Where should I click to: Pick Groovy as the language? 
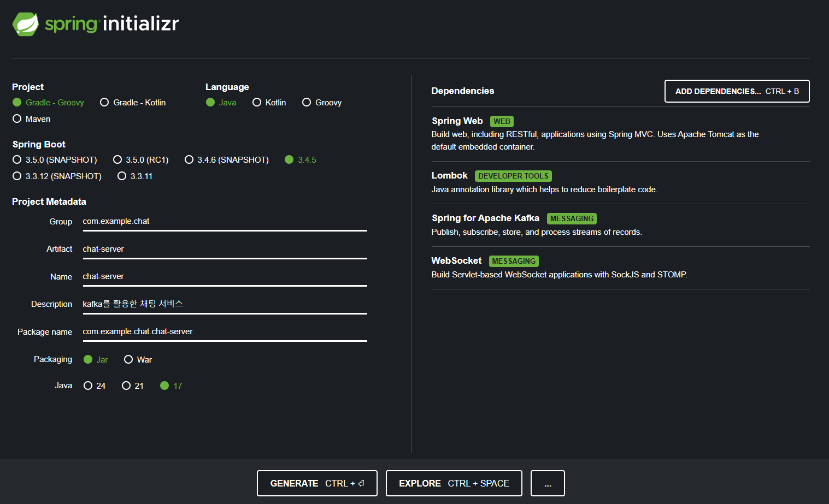(x=322, y=103)
